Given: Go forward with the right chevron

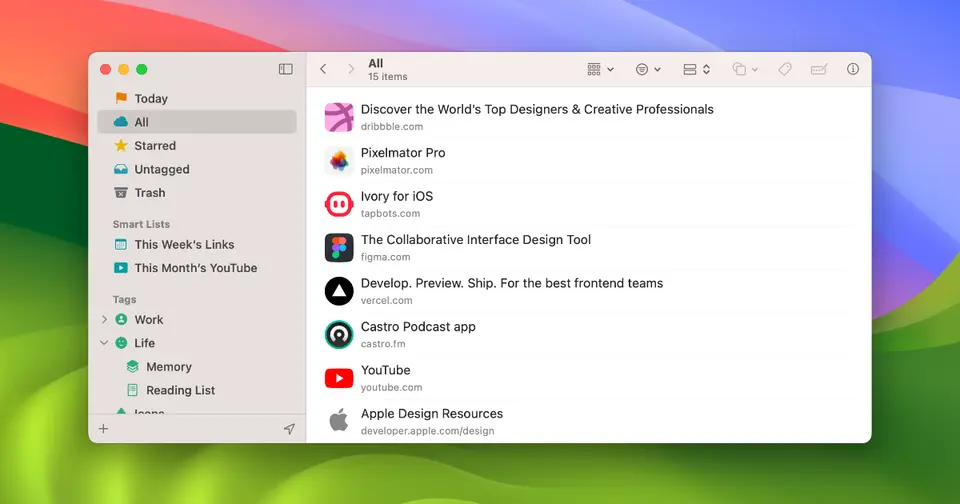Looking at the screenshot, I should pyautogui.click(x=351, y=69).
